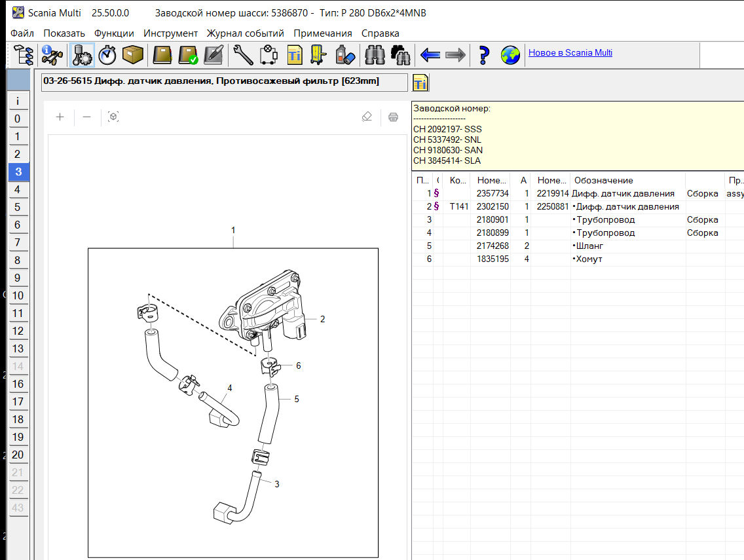Reset the illustration view with cube icon

click(113, 117)
